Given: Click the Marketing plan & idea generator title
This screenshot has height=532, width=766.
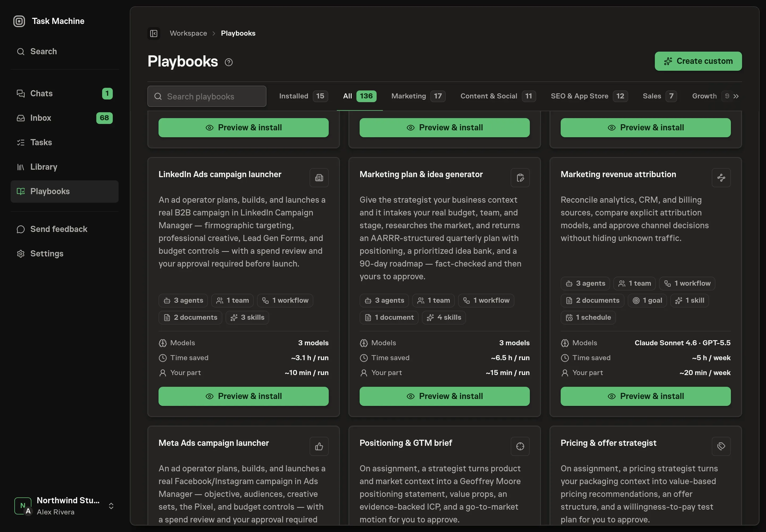Looking at the screenshot, I should click(421, 174).
